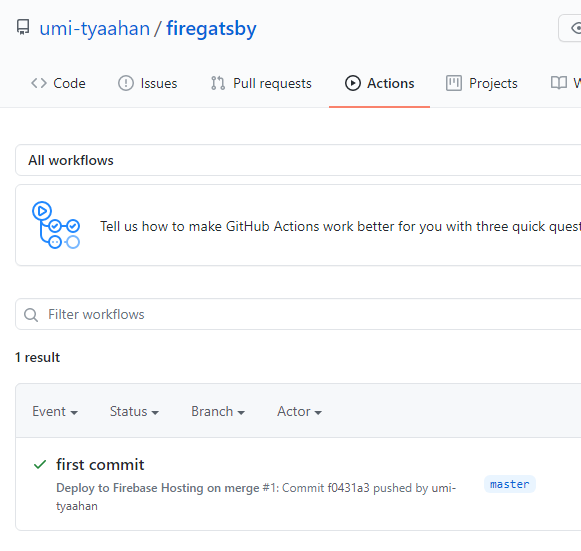Click the master branch label

point(509,484)
